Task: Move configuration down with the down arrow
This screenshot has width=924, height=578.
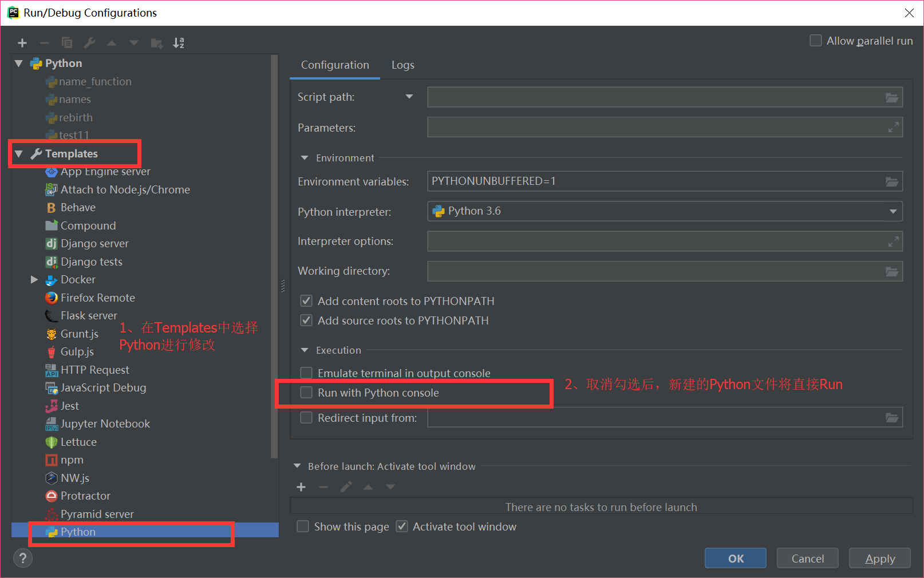Action: 134,43
